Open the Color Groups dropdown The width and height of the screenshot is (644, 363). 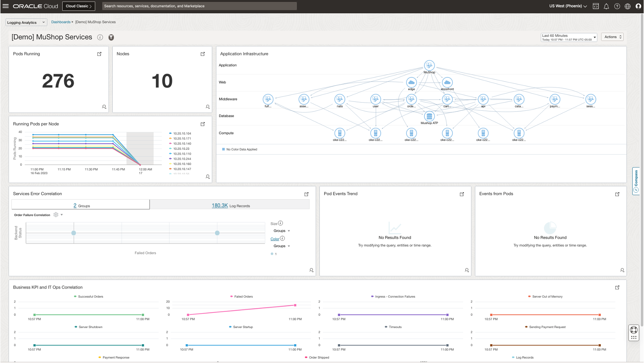[x=282, y=246]
